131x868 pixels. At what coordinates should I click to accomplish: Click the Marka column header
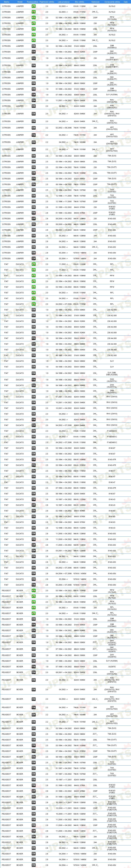[6, 2]
